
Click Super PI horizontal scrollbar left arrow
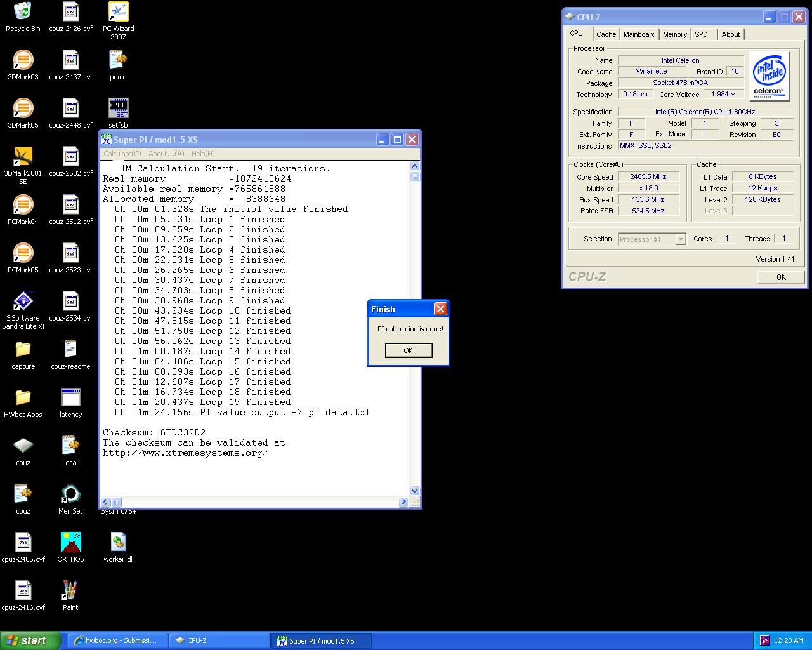point(106,502)
